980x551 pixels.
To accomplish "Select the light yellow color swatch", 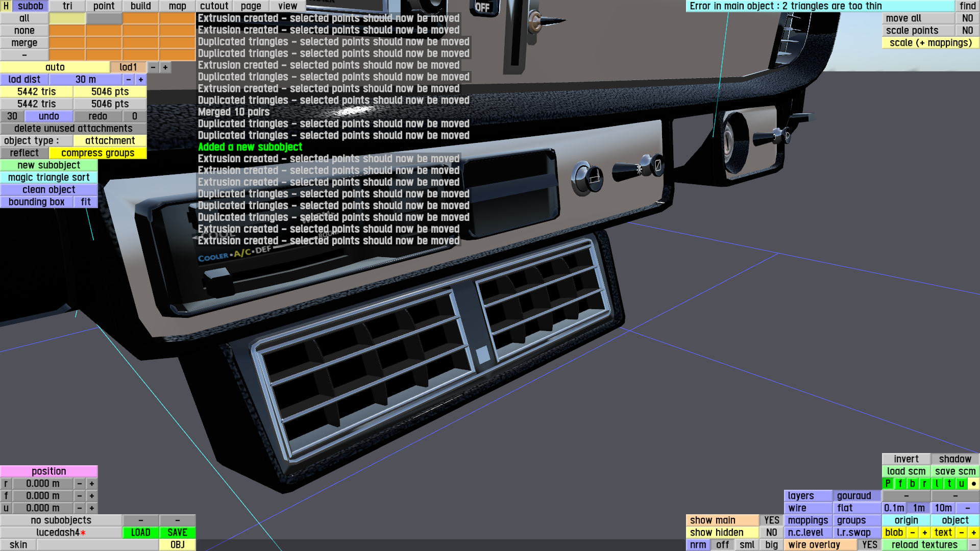I will tap(67, 18).
